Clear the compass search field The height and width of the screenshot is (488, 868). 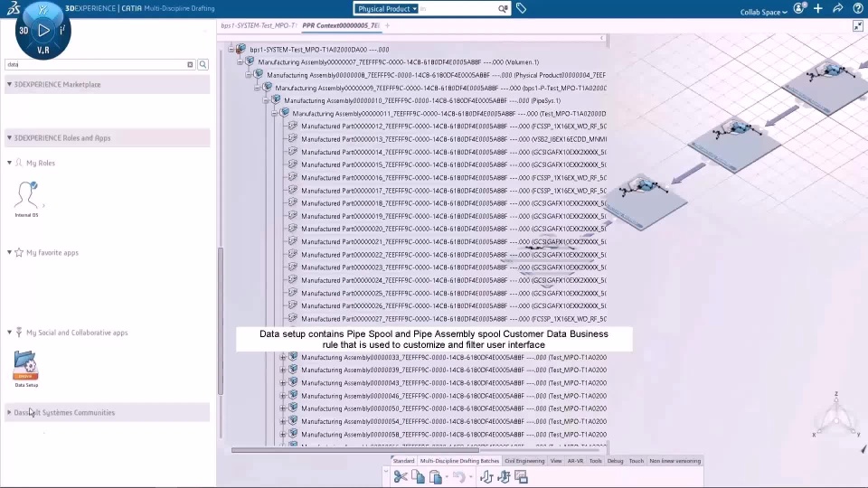pos(190,65)
